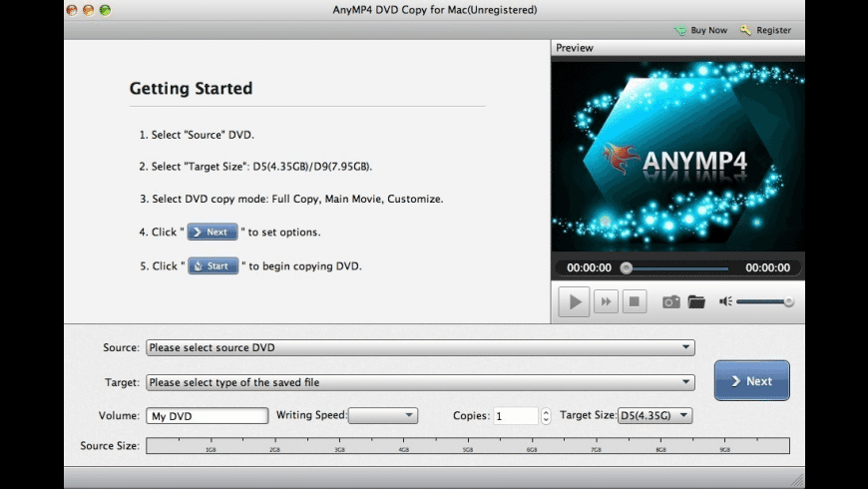Expand the Writing Speed dropdown
Screen dimensions: 868x489
click(x=382, y=415)
